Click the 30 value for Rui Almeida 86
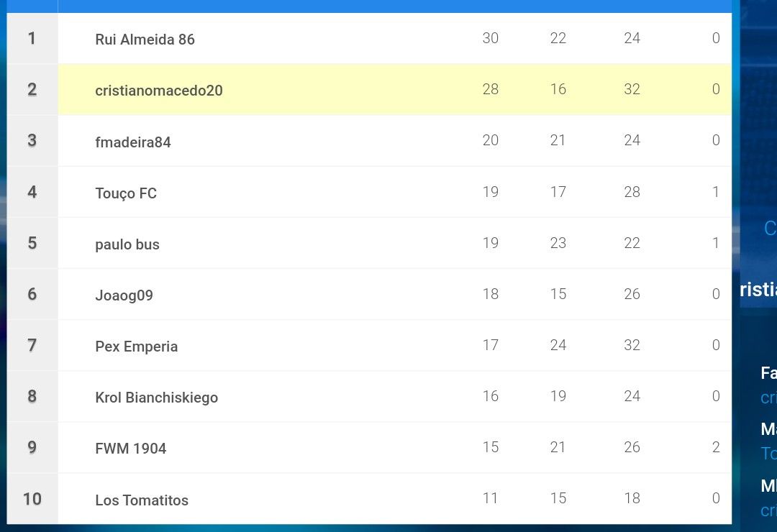Image resolution: width=777 pixels, height=532 pixels. point(491,38)
